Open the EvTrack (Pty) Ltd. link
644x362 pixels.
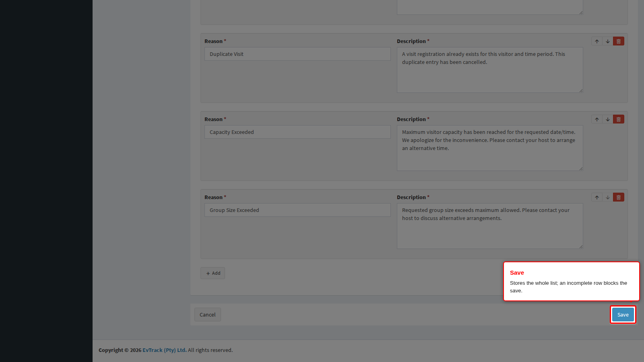click(165, 350)
